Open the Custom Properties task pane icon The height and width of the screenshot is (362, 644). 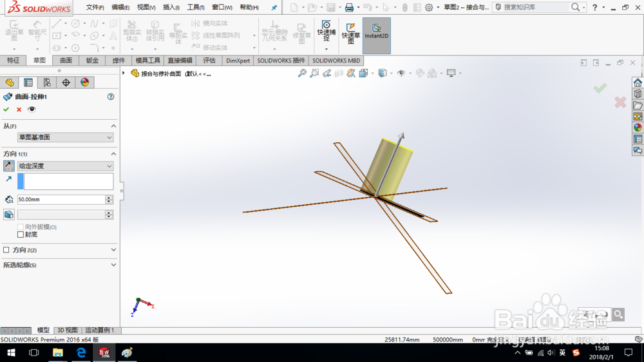pyautogui.click(x=638, y=139)
